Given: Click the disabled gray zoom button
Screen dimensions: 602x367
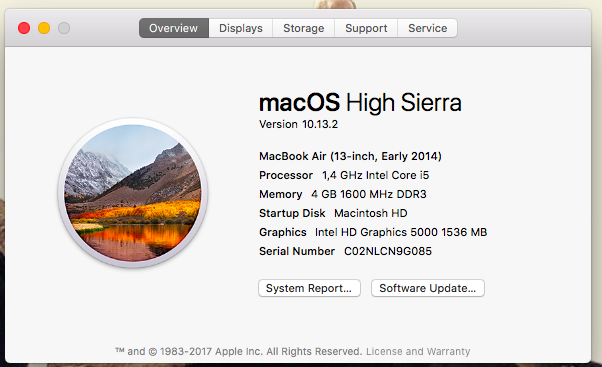Looking at the screenshot, I should point(64,28).
